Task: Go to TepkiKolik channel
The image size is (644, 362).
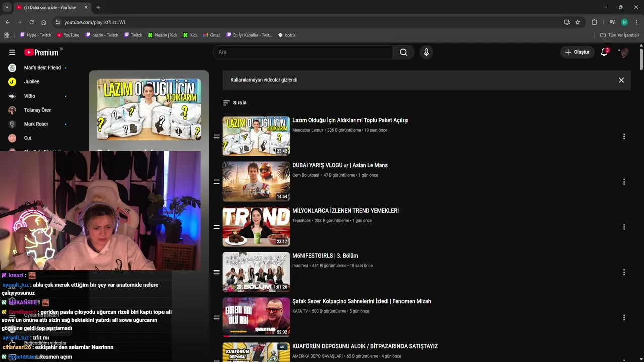Action: pos(302,221)
